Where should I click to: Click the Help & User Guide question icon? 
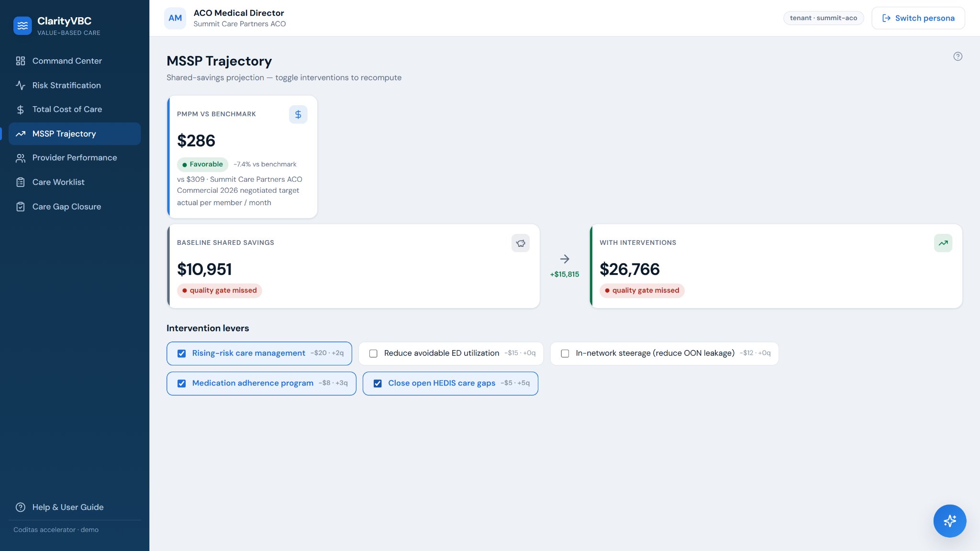pos(21,507)
